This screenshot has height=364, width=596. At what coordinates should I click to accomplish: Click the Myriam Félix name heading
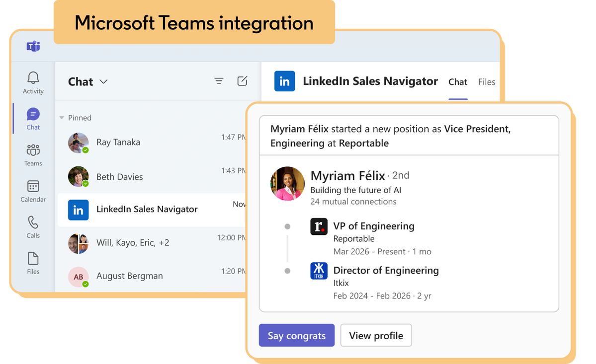(x=348, y=176)
